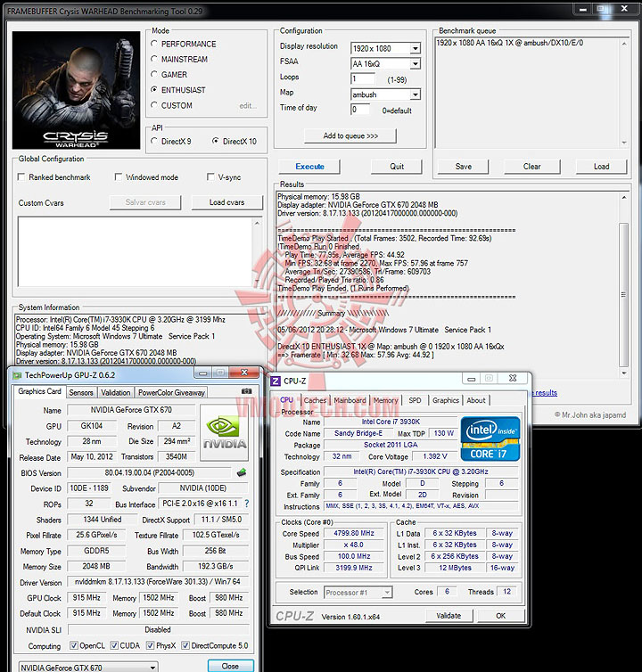Click the Loops input field

point(363,78)
